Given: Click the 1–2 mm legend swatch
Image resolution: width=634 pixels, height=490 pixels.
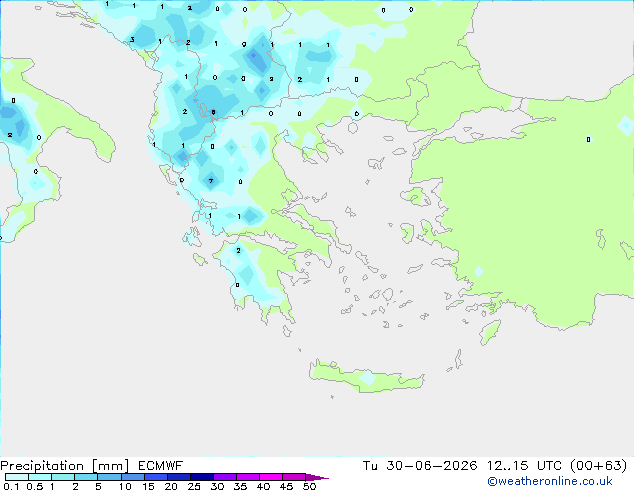Looking at the screenshot, I should tap(63, 477).
